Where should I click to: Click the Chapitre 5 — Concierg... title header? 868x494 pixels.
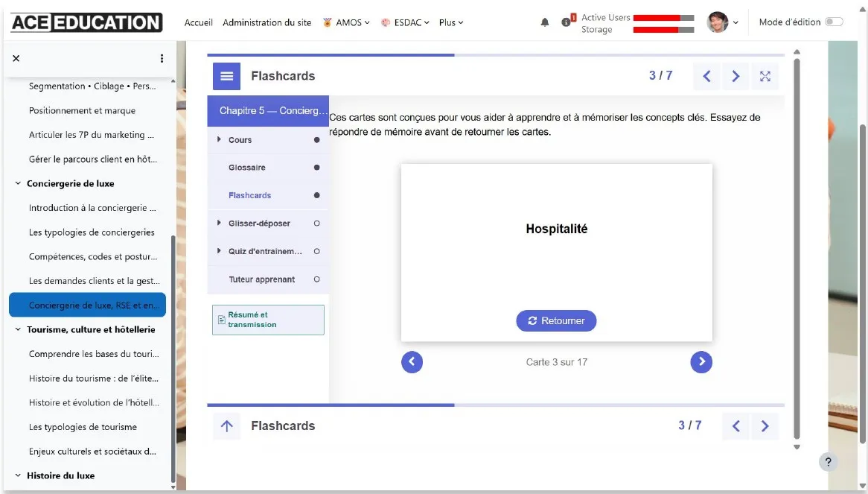268,111
